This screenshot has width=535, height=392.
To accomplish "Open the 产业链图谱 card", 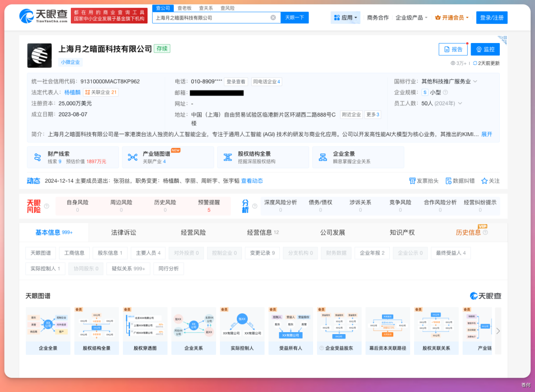I will tap(168, 157).
